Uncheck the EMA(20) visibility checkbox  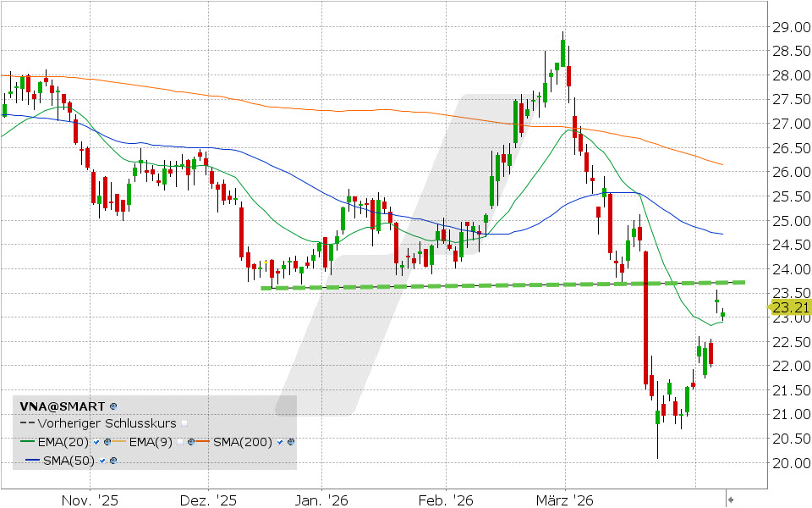[97, 442]
